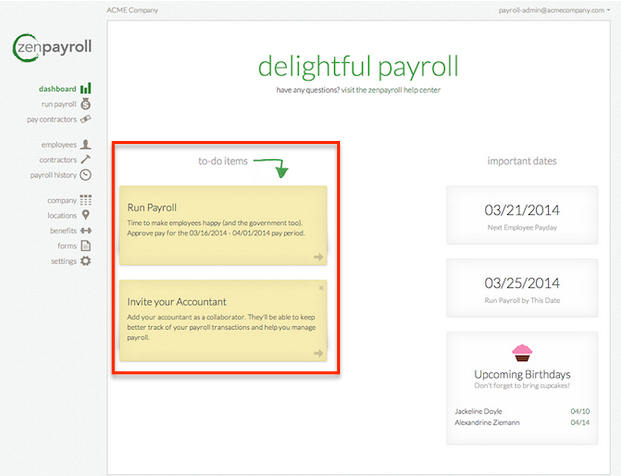Click the 03/25/2014 Run Payroll by This Date card
The image size is (621, 476).
(x=522, y=288)
